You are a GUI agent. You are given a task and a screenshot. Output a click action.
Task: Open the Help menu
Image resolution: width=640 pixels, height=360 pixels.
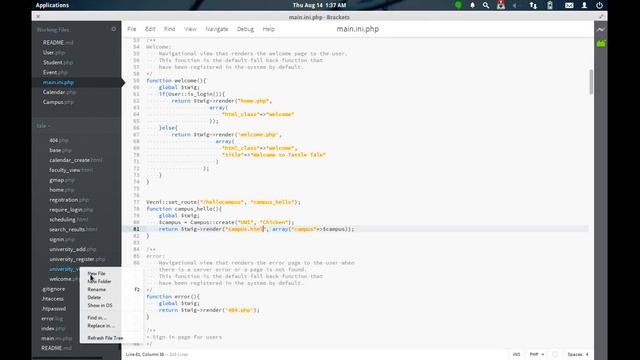269,29
